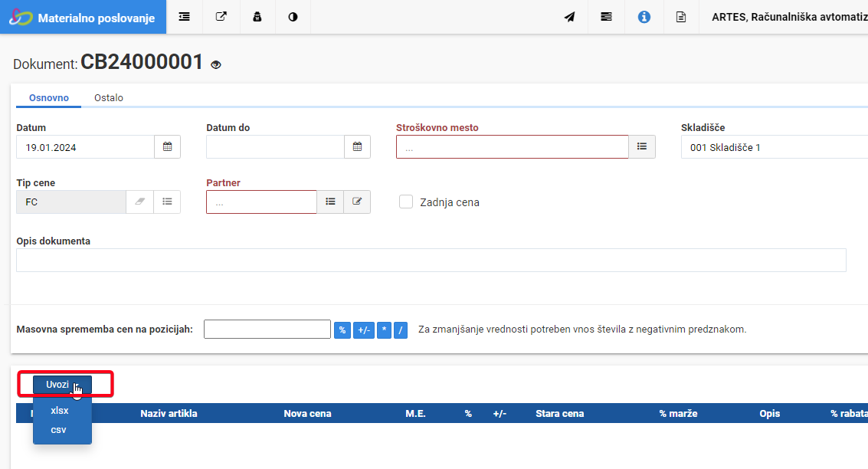Screen dimensions: 868x469
Task: Click the Uvozi import button
Action: 62,384
